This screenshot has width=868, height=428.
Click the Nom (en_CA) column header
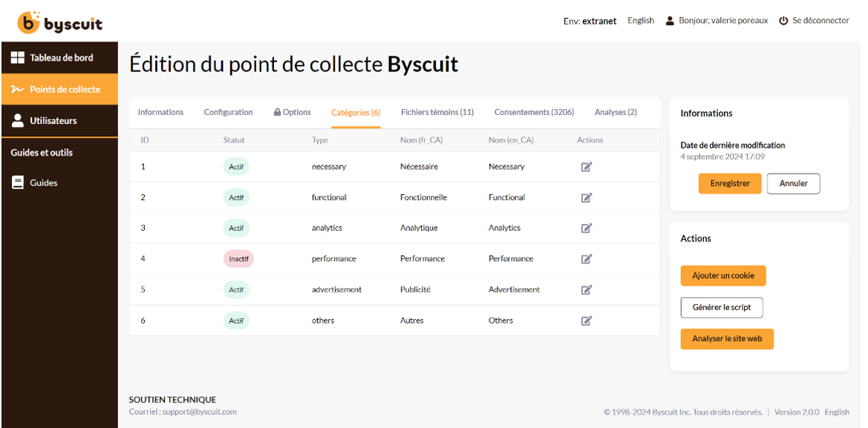[x=511, y=140]
